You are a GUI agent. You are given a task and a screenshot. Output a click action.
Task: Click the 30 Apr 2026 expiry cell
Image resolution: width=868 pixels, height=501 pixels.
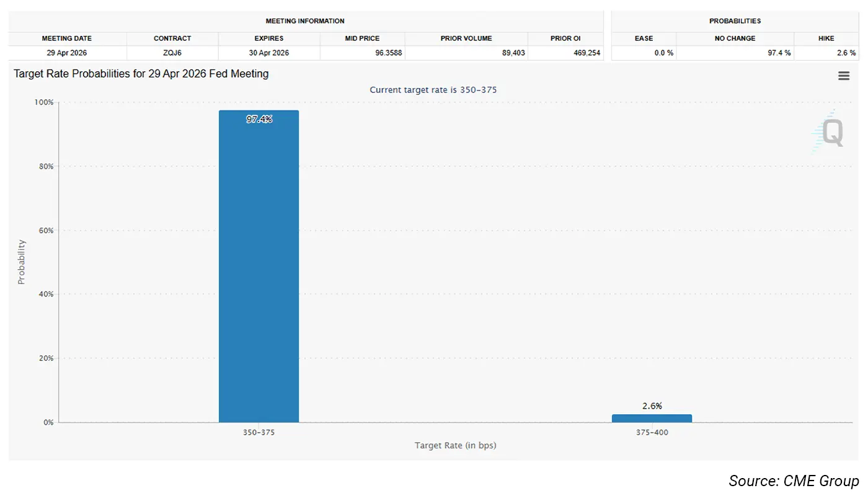pos(269,53)
